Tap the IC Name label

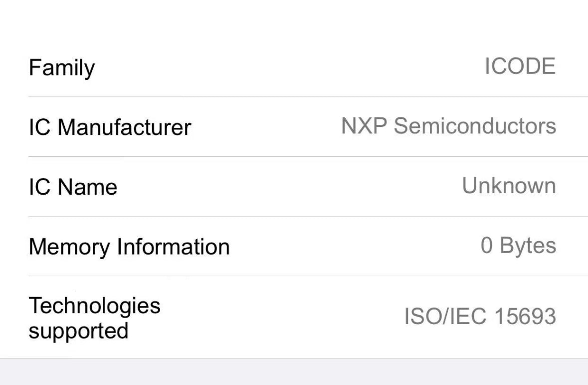(73, 187)
